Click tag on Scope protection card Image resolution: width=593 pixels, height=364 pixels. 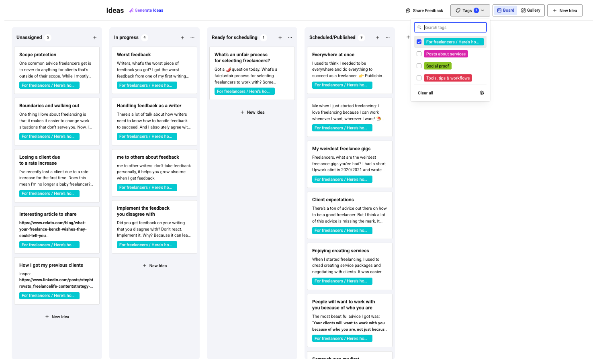(x=49, y=85)
